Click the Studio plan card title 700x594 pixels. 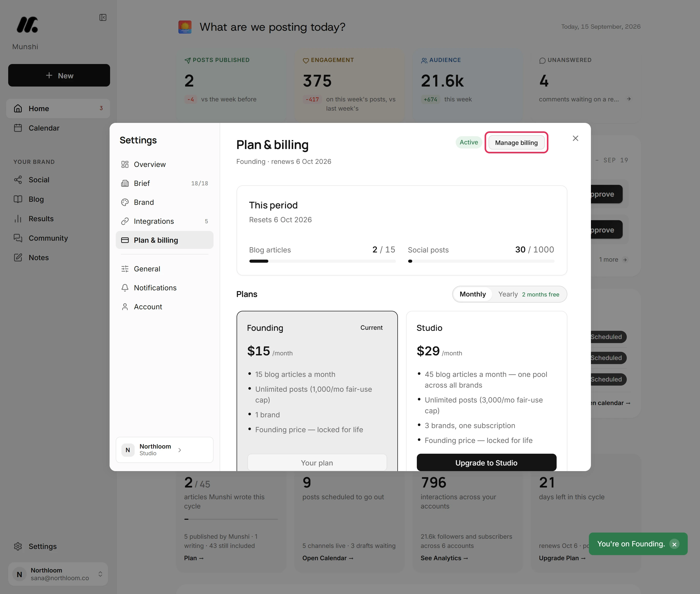pos(429,328)
